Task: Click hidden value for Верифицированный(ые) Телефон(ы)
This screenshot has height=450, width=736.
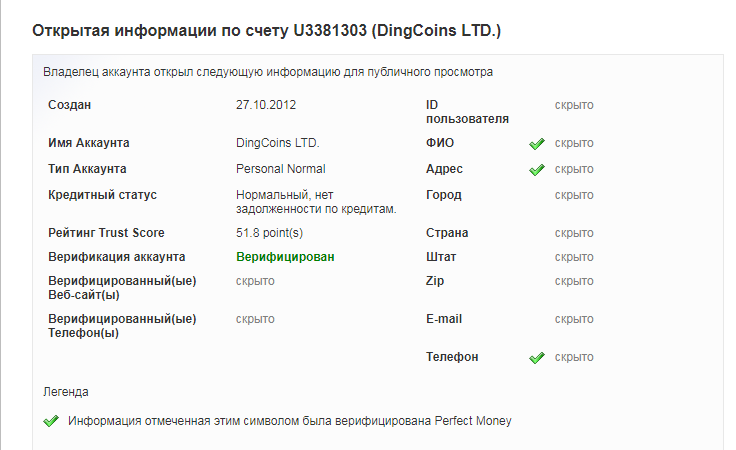Action: coord(255,319)
